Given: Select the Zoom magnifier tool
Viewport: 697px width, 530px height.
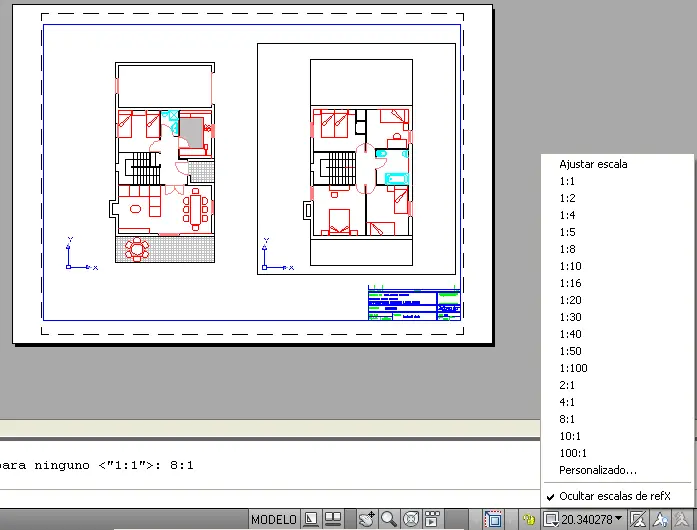Looking at the screenshot, I should [x=388, y=519].
